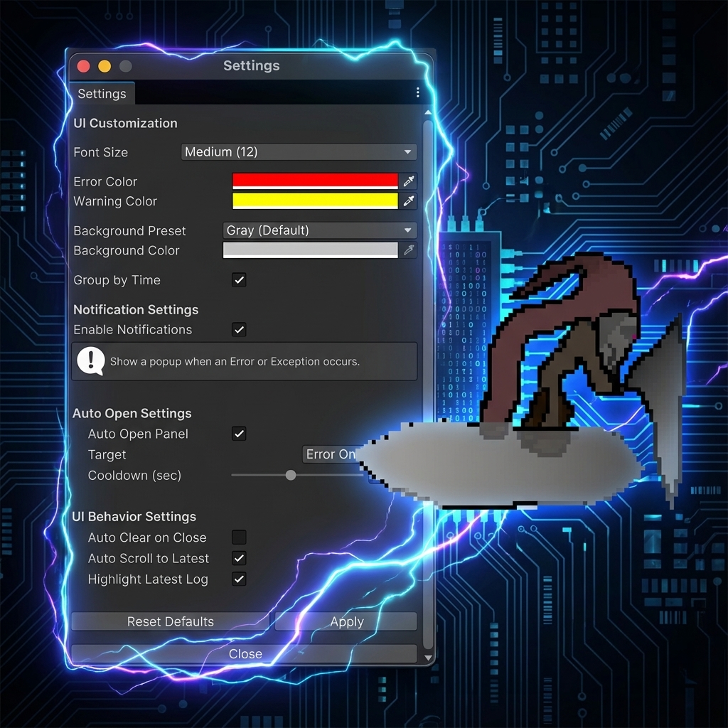Switch to the Settings tab
Image resolution: width=728 pixels, height=728 pixels.
pyautogui.click(x=101, y=93)
